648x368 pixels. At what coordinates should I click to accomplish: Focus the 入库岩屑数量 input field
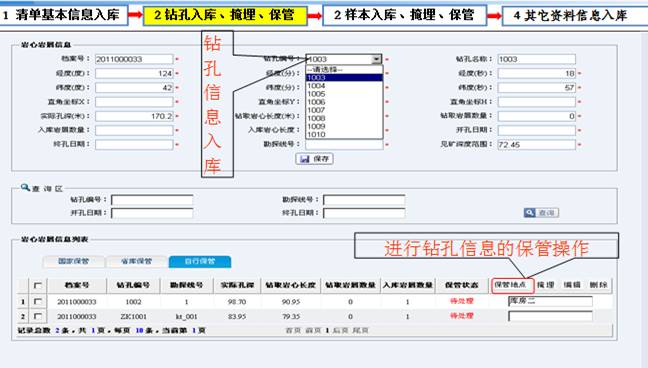pyautogui.click(x=134, y=130)
